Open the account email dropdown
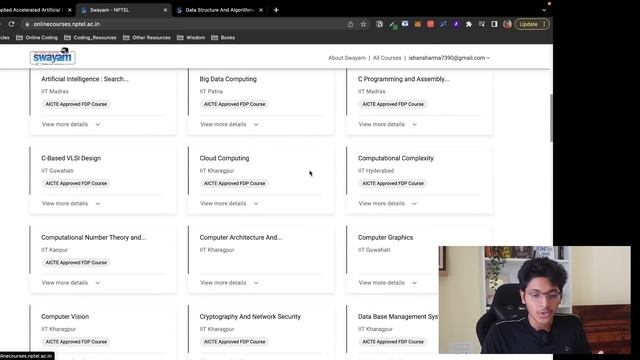This screenshot has width=640, height=360. (x=449, y=58)
